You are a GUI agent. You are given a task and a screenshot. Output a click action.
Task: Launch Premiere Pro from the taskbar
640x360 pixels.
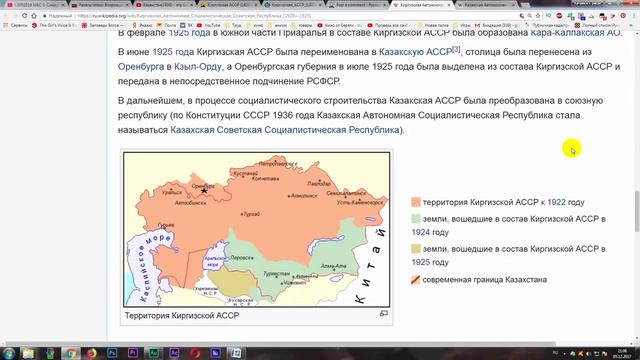tap(133, 353)
